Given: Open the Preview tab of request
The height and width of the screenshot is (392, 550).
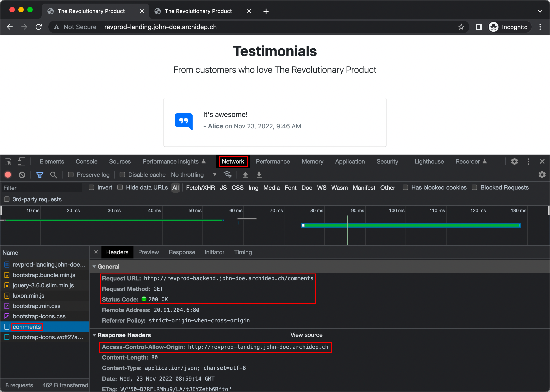Looking at the screenshot, I should pyautogui.click(x=148, y=252).
